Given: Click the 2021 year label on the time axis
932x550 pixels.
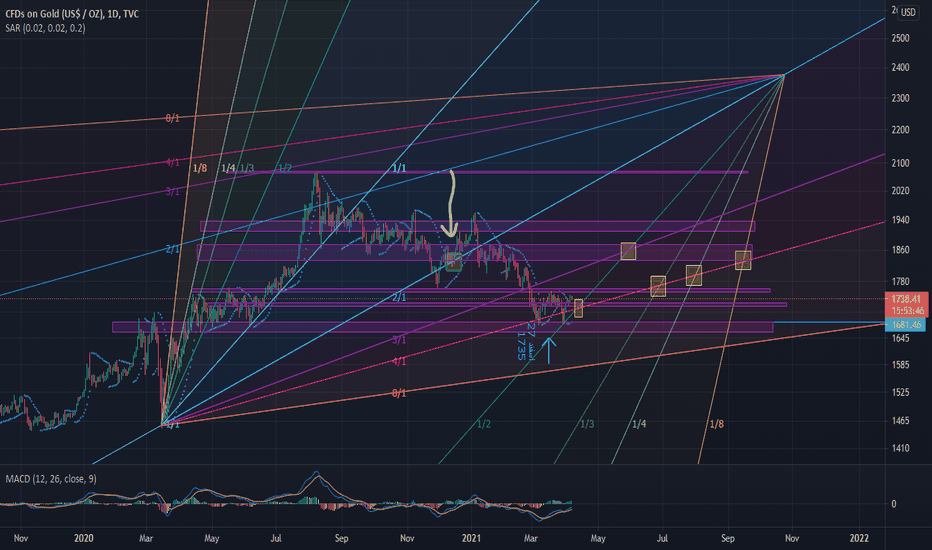Looking at the screenshot, I should click(471, 538).
